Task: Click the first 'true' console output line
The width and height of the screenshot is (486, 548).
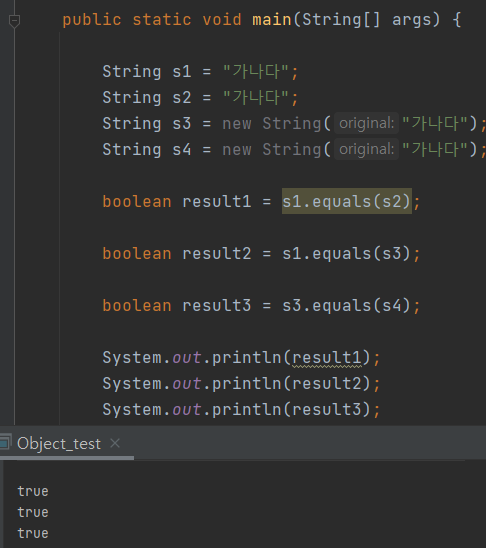Action: [33, 491]
